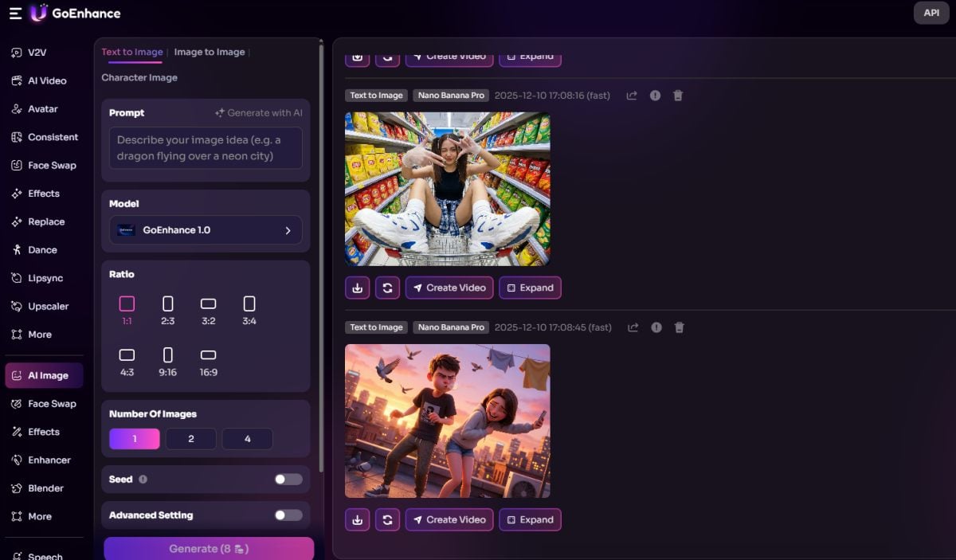This screenshot has height=560, width=956.
Task: Delete the supermarket image generation
Action: coord(678,95)
